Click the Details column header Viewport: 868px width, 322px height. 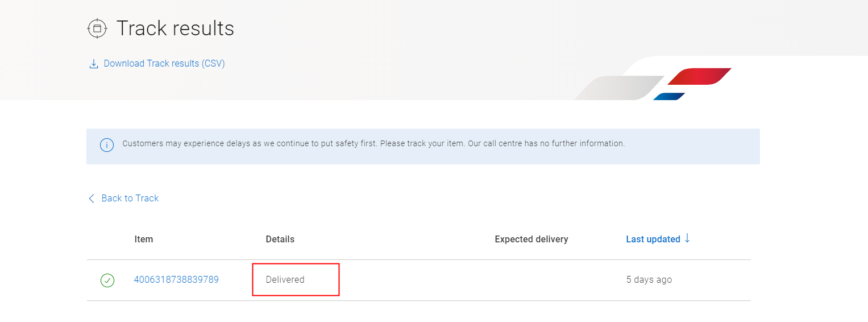tap(280, 240)
